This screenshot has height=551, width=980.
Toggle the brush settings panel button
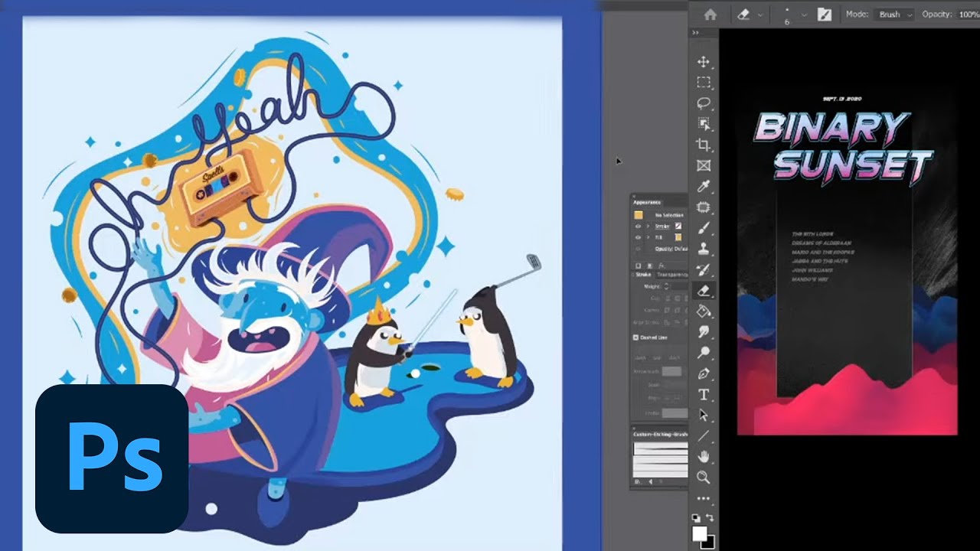coord(825,15)
